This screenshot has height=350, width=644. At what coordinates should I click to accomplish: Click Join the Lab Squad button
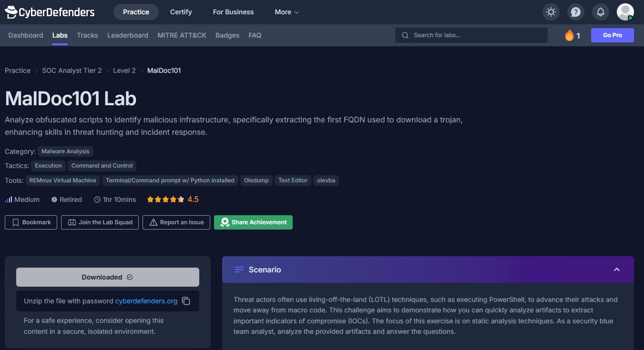[x=100, y=222]
